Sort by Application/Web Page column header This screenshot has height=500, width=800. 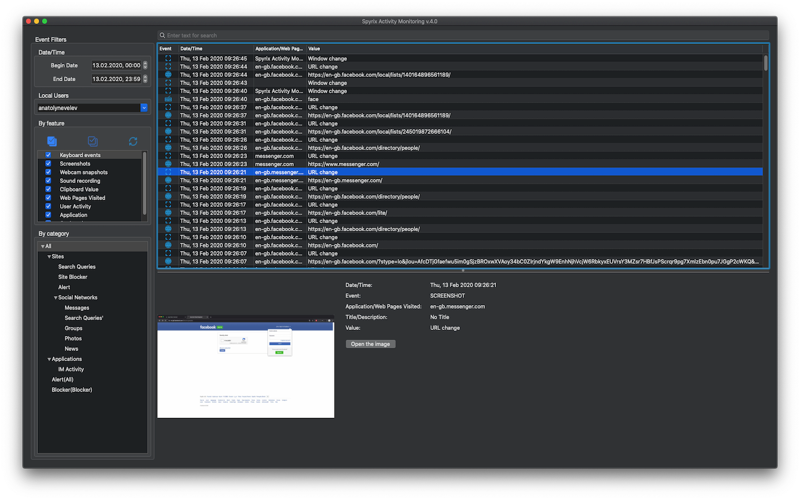click(280, 49)
